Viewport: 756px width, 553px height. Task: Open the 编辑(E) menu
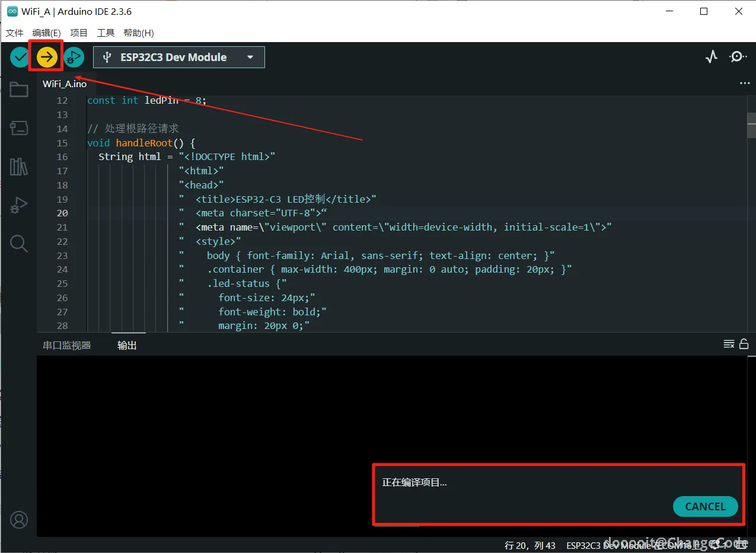click(47, 33)
